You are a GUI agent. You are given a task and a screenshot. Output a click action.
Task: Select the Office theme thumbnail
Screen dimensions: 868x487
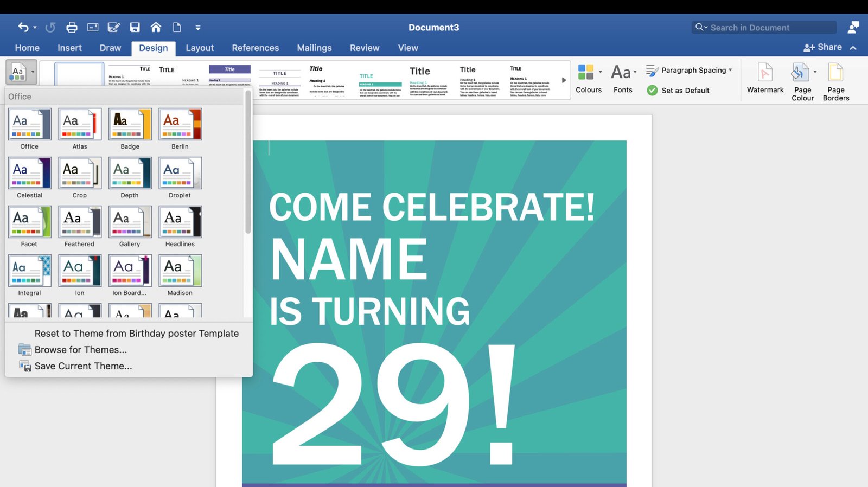(x=29, y=124)
